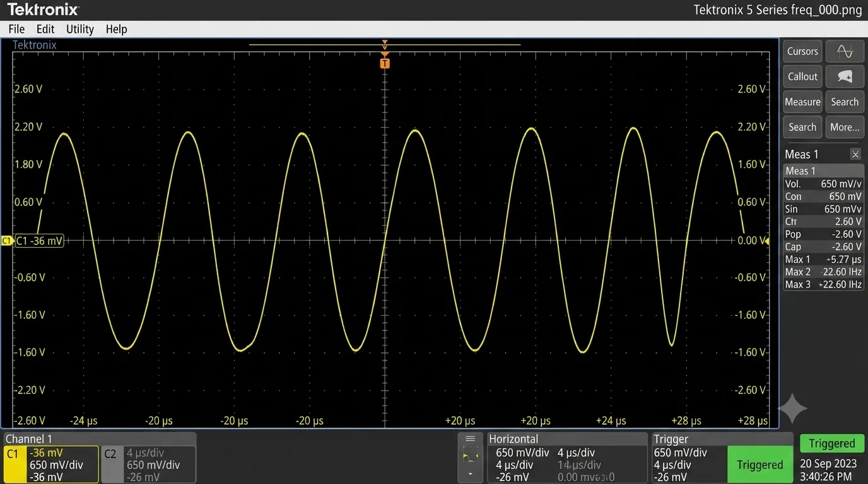Open the Utility menu
868x484 pixels.
pyautogui.click(x=80, y=29)
